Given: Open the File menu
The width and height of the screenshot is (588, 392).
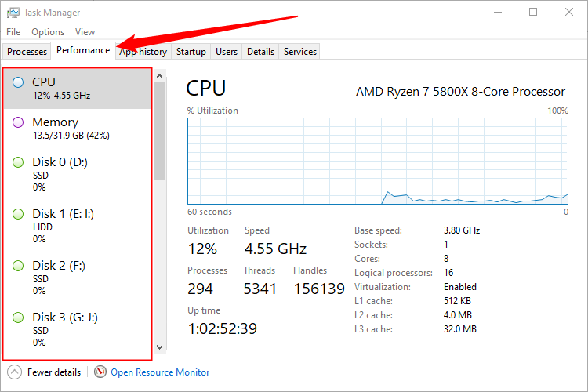Looking at the screenshot, I should (x=13, y=32).
